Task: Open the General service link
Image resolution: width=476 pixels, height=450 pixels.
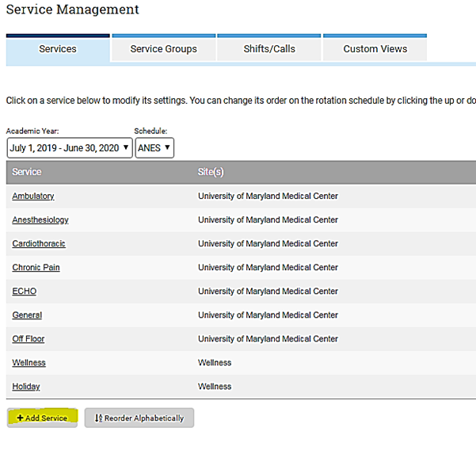Action: click(27, 315)
